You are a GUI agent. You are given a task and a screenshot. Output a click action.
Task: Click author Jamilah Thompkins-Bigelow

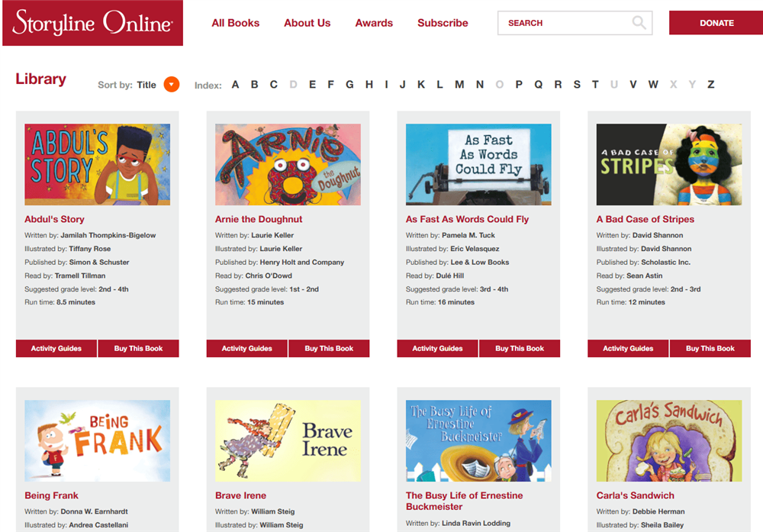[x=108, y=235]
